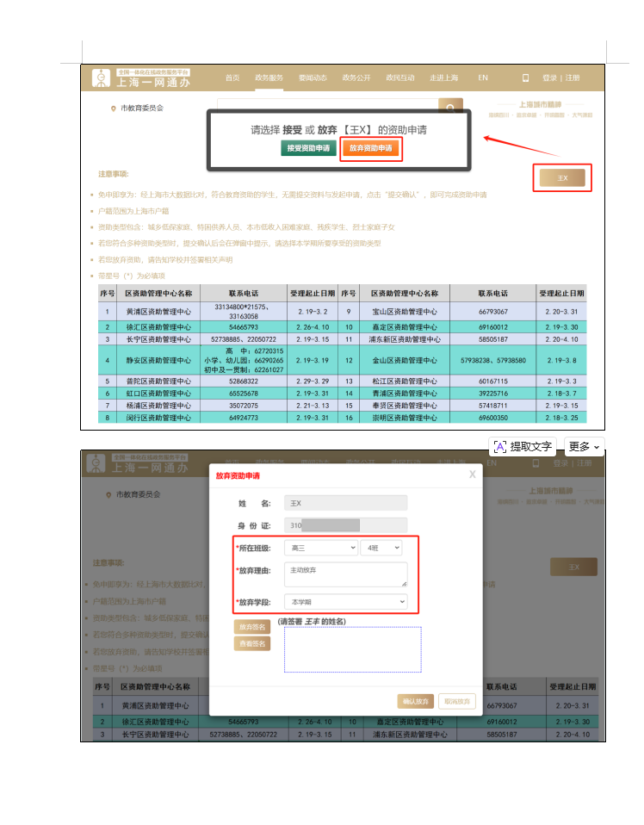Open the 更多 dropdown menu
The height and width of the screenshot is (825, 644).
click(x=584, y=447)
